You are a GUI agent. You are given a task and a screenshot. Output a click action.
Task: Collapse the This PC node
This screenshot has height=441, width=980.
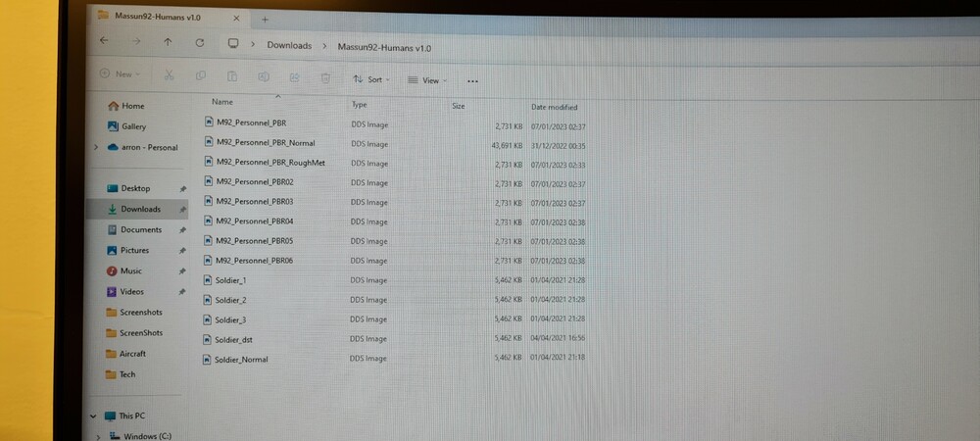93,416
